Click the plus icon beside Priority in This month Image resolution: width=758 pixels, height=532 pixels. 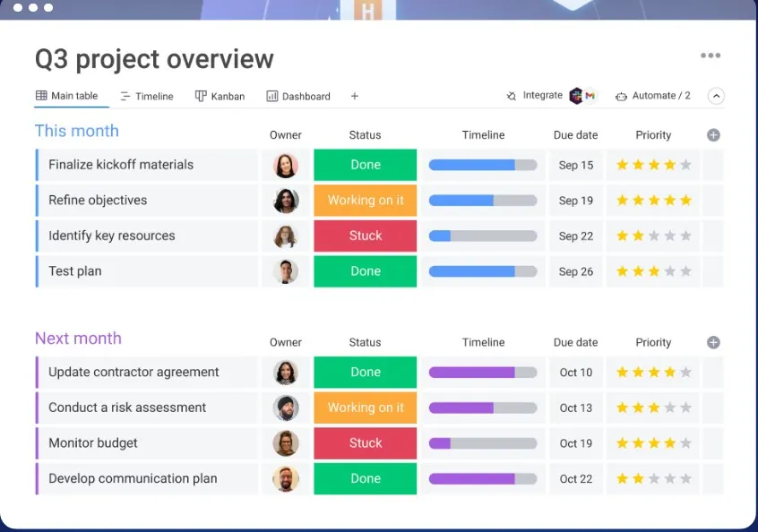711,134
